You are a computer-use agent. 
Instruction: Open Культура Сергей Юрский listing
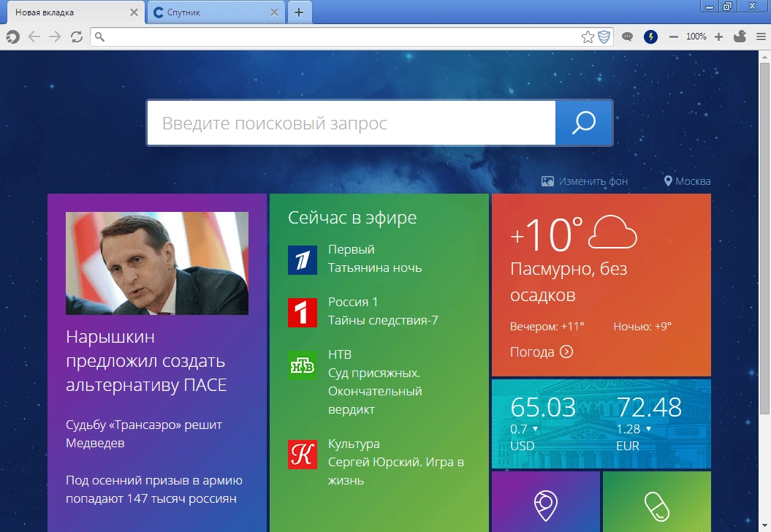[396, 462]
